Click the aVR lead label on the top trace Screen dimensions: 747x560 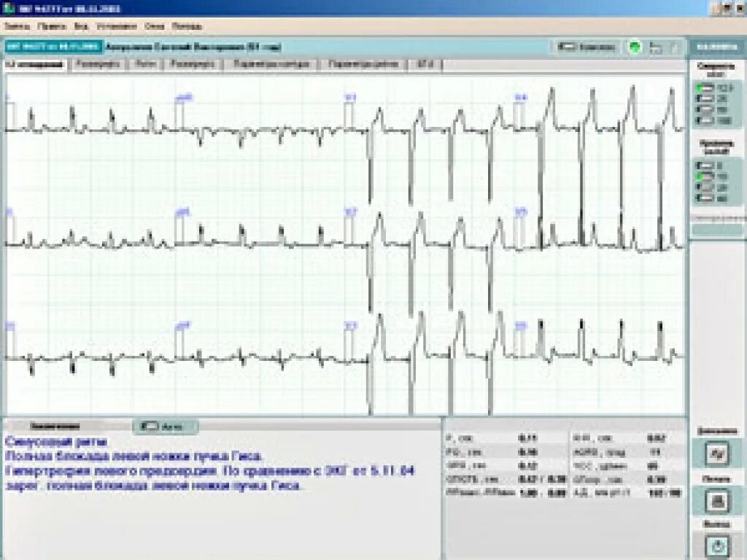(183, 98)
